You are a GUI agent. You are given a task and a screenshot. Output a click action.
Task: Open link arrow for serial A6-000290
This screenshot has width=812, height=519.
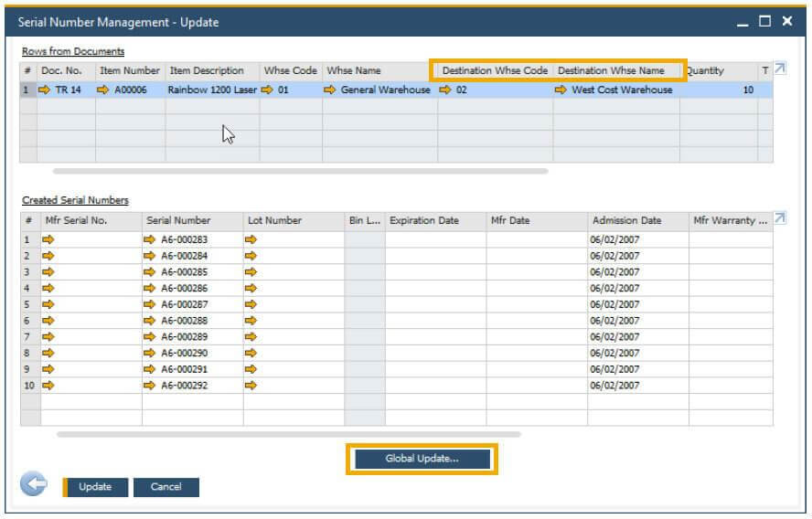[149, 353]
